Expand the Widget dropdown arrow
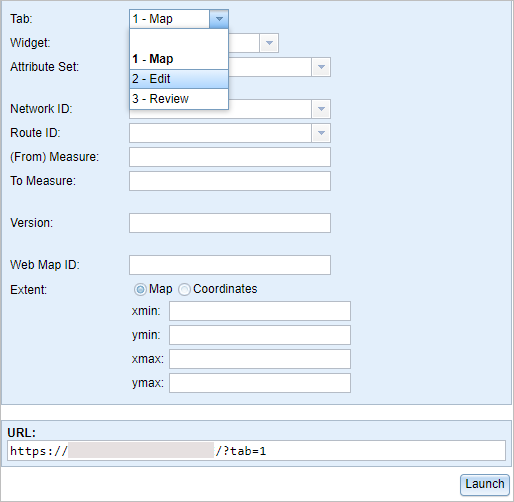Viewport: 514px width, 502px height. coord(269,43)
